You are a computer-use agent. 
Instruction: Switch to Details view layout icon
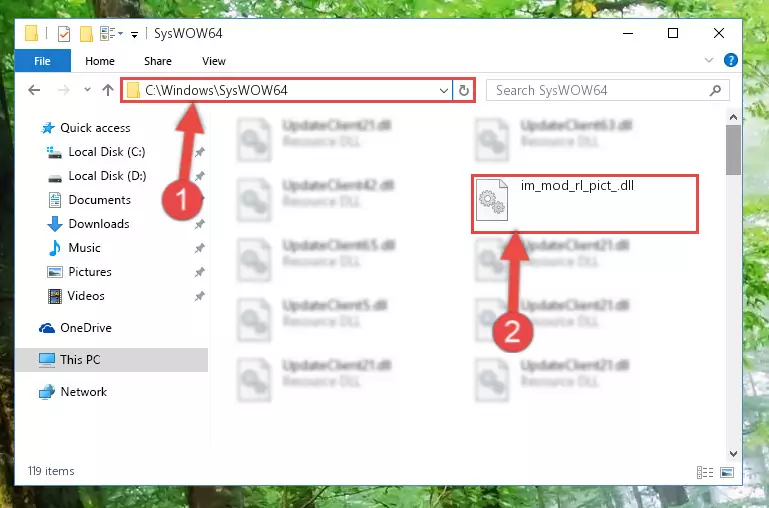[x=705, y=472]
